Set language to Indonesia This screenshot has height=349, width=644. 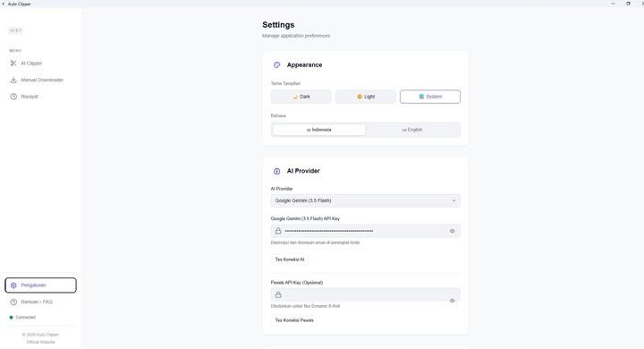pyautogui.click(x=318, y=130)
